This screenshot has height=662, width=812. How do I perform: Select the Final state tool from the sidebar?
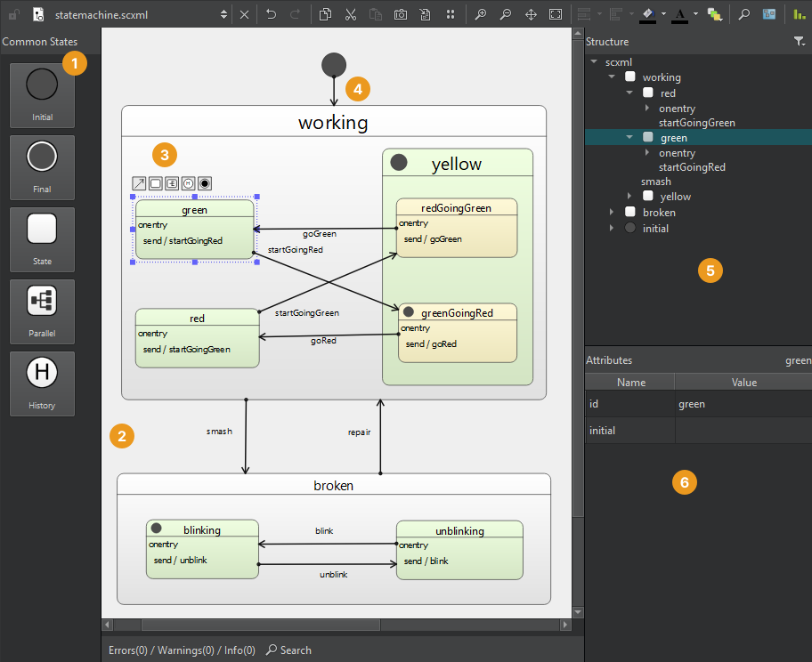point(42,167)
